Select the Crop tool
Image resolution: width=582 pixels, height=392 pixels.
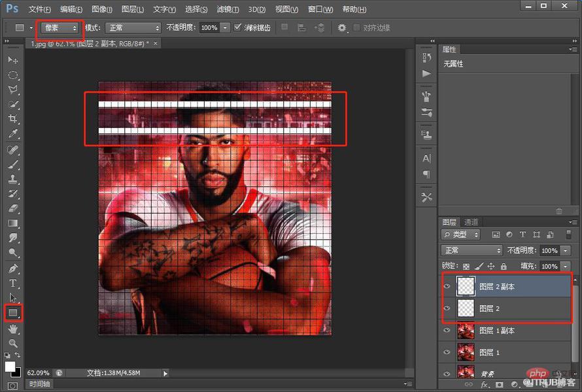[x=13, y=119]
